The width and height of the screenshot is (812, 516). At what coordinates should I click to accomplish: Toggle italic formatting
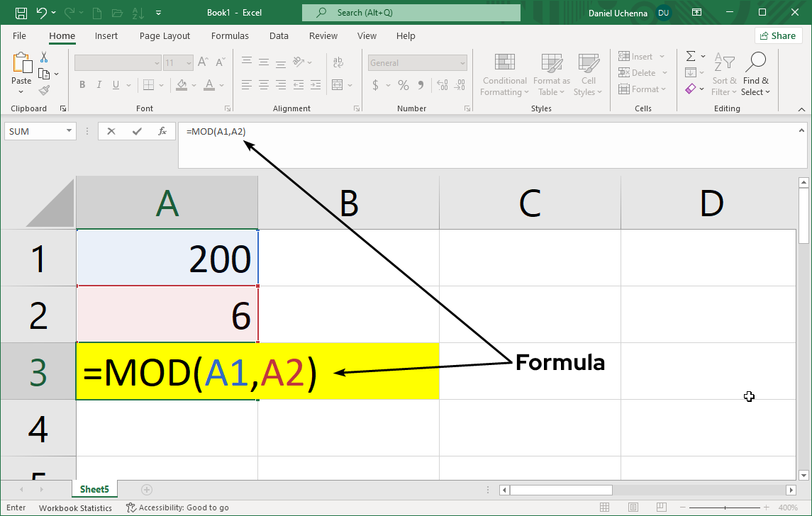[x=99, y=84]
